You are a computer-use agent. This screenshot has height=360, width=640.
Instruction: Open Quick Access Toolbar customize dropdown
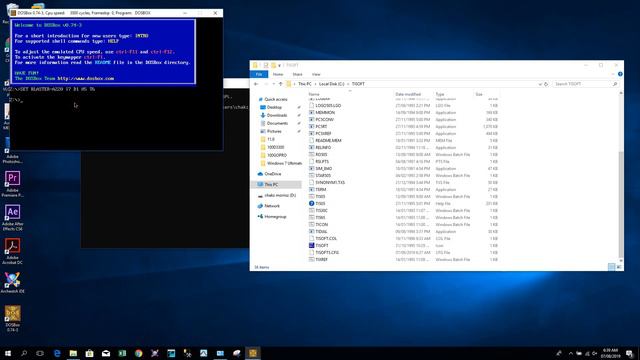(280, 65)
